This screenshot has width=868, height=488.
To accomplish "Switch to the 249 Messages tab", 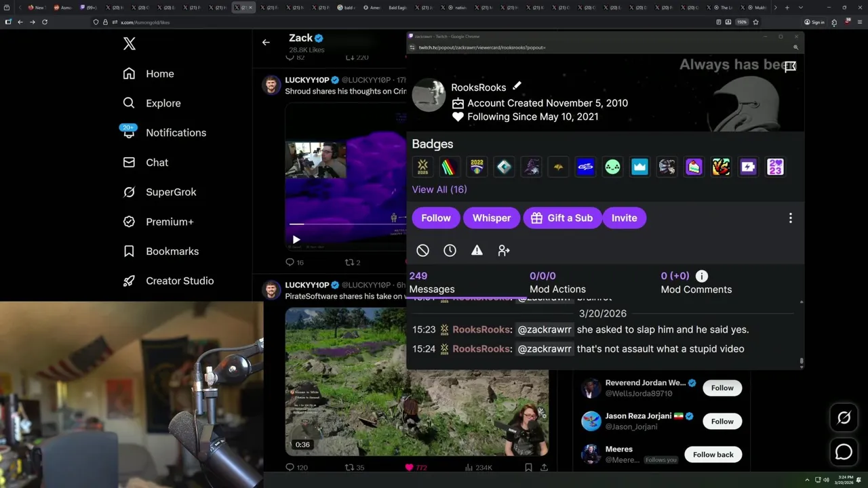I will click(x=432, y=283).
